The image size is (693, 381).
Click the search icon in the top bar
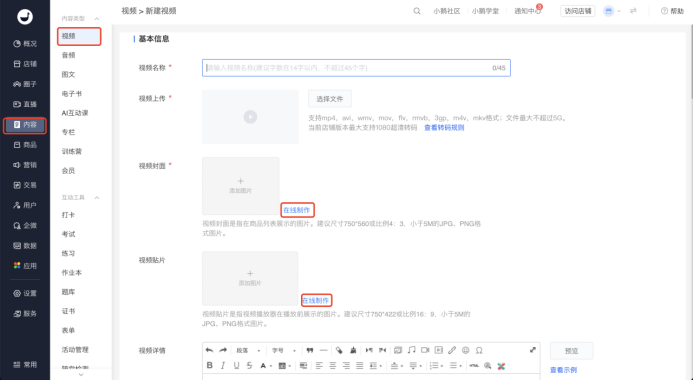click(x=417, y=11)
